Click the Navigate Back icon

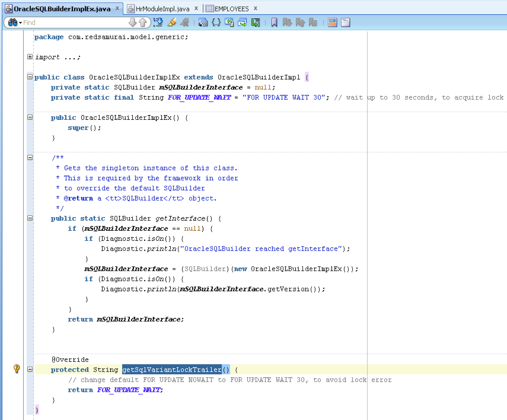pos(229,23)
